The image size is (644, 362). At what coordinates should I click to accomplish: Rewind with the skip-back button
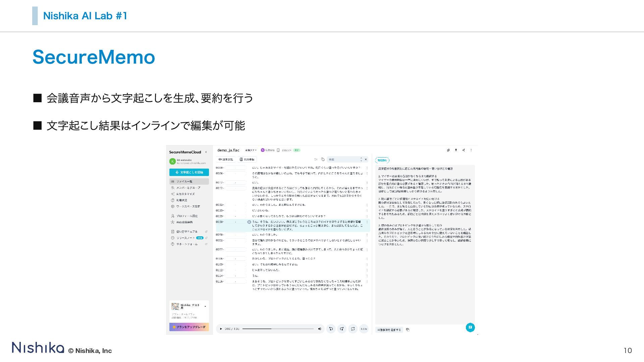pos(331,329)
